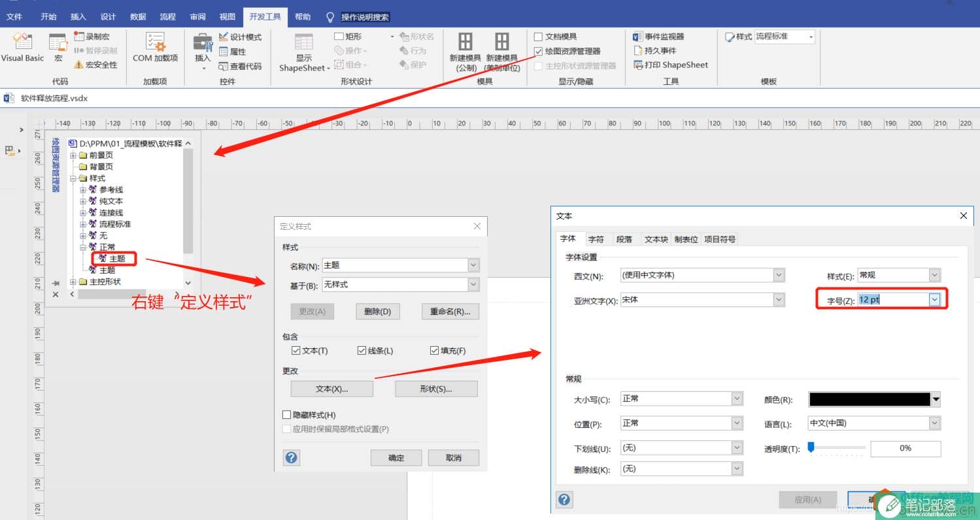This screenshot has width=980, height=520.
Task: Click the 透明度(T) slider handle
Action: pos(811,447)
